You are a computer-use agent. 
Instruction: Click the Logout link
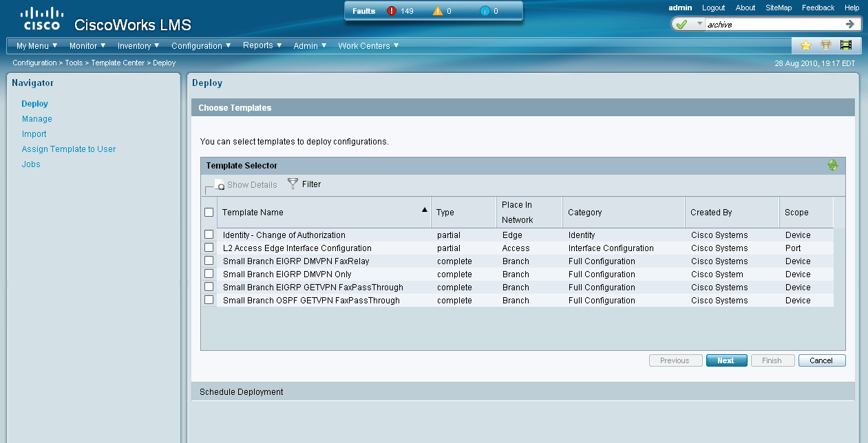[714, 8]
